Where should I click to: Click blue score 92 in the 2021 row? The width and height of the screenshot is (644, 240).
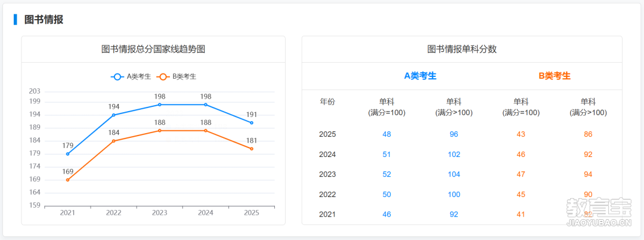pyautogui.click(x=454, y=214)
